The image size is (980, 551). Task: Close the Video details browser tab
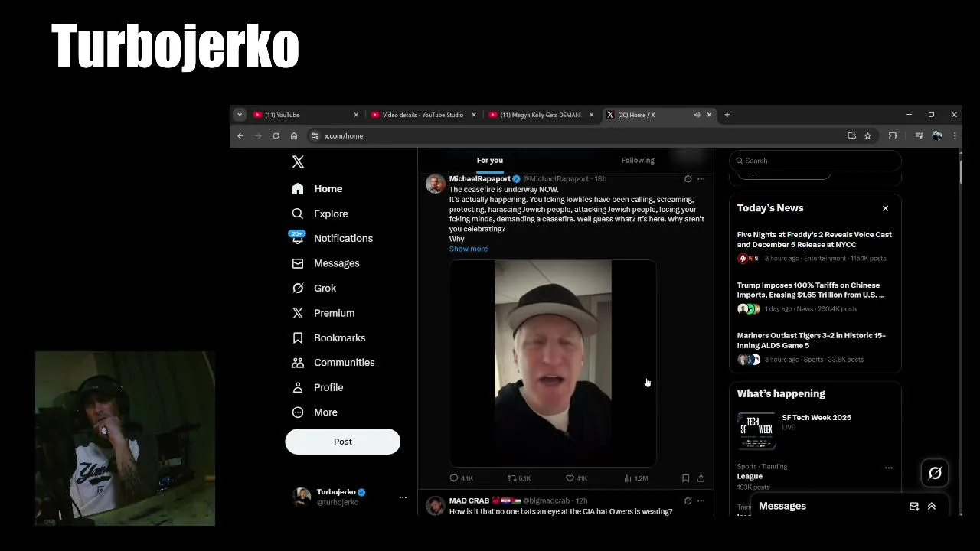coord(474,115)
